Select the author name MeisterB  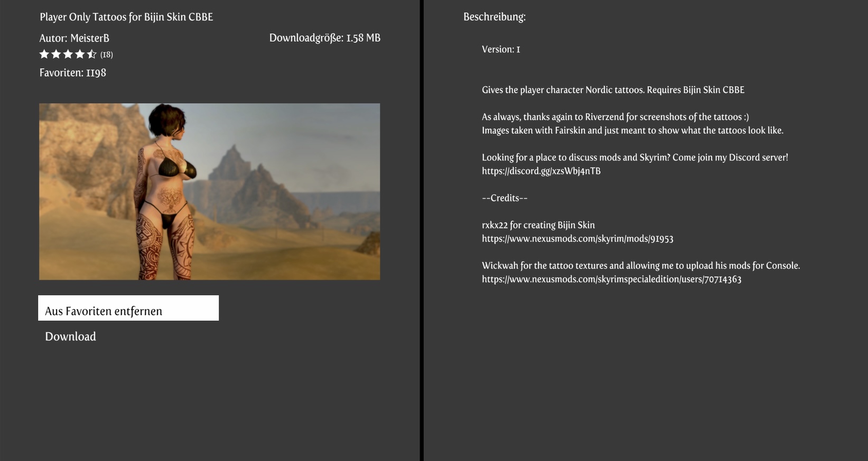[89, 38]
